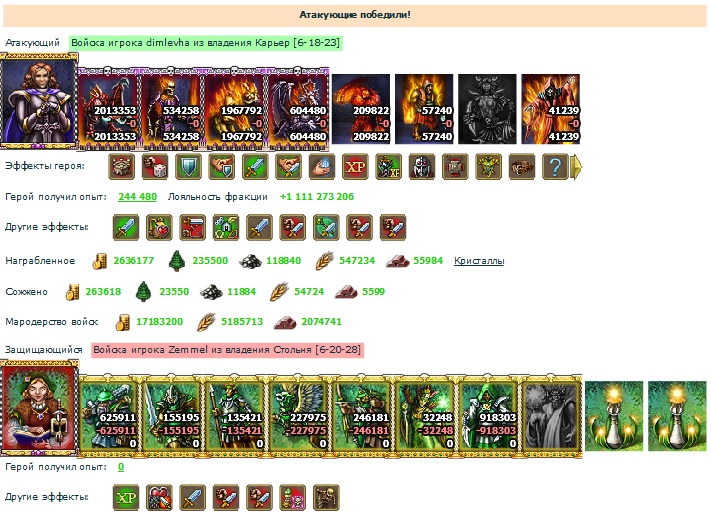The width and height of the screenshot is (711, 516).
Task: Click the helmeted knight hero effect icon
Action: (422, 166)
